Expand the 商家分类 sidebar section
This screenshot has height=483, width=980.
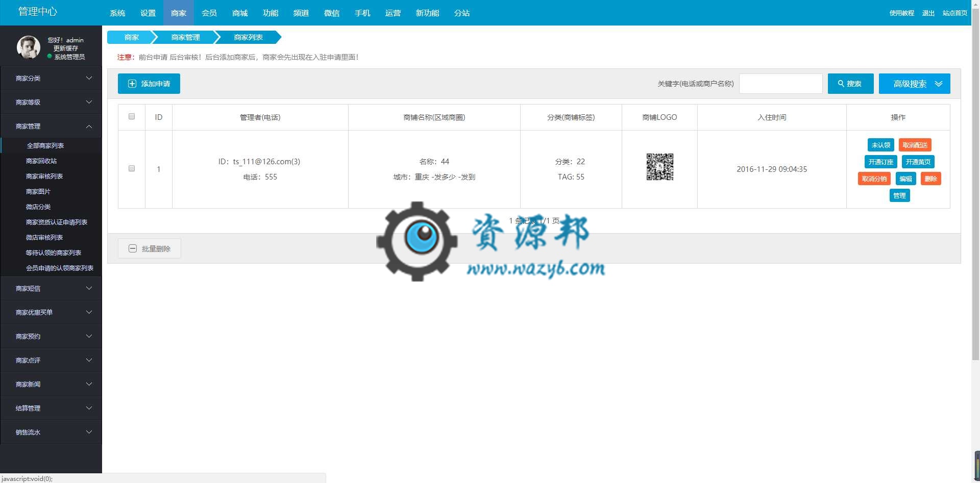click(51, 78)
